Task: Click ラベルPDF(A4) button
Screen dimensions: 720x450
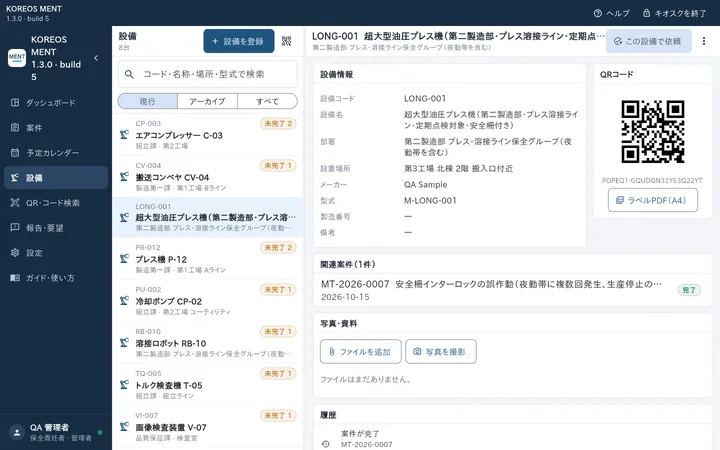Action: pos(652,200)
